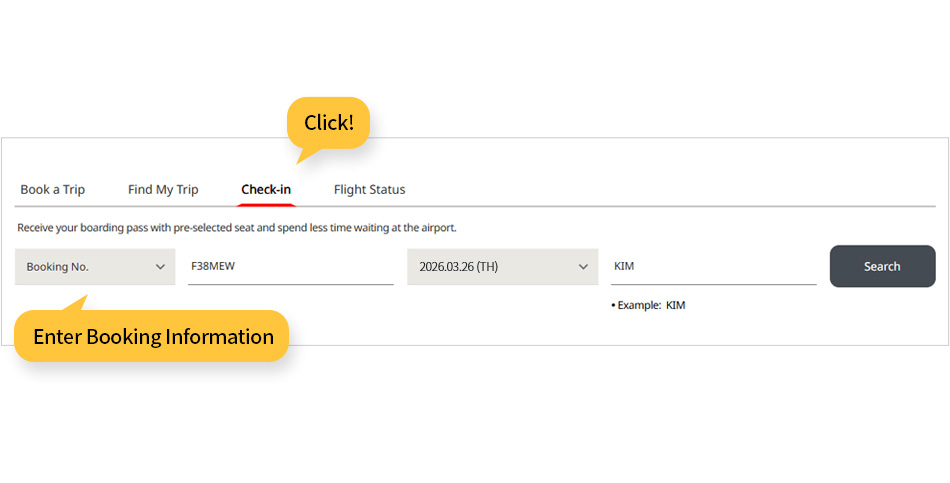Open the Book a Trip tab
This screenshot has width=950, height=483.
53,190
